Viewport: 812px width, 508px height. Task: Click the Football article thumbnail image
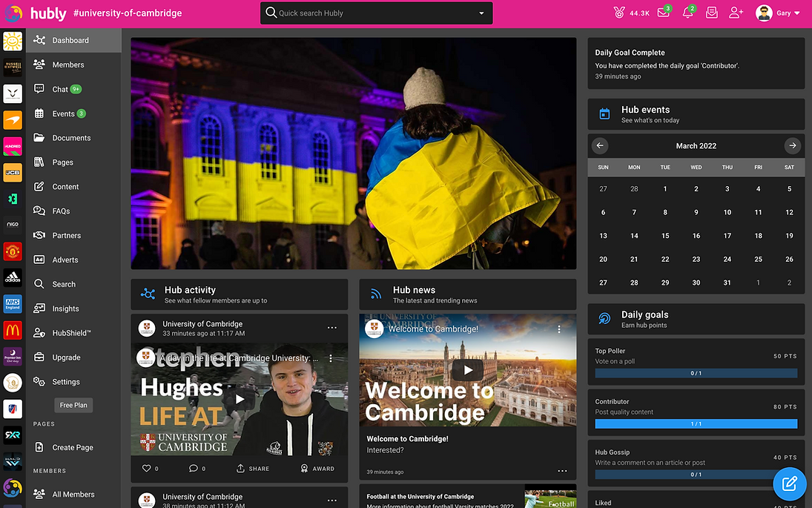pyautogui.click(x=550, y=496)
